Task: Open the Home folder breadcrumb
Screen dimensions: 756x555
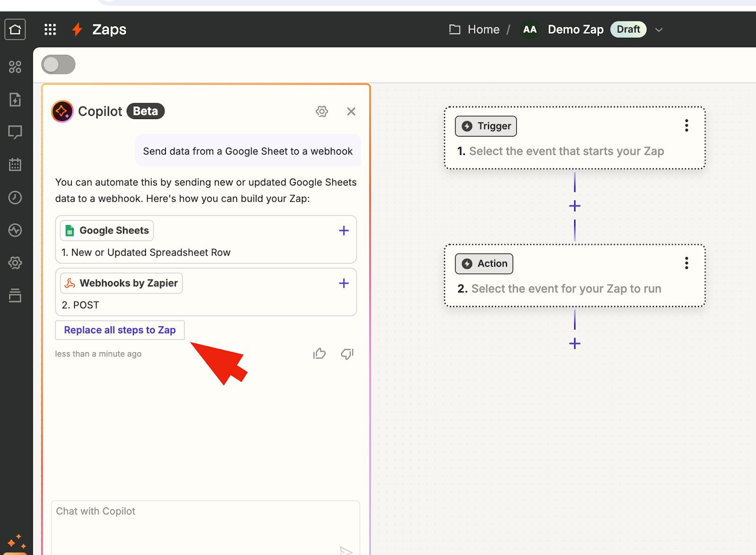Action: (x=474, y=29)
